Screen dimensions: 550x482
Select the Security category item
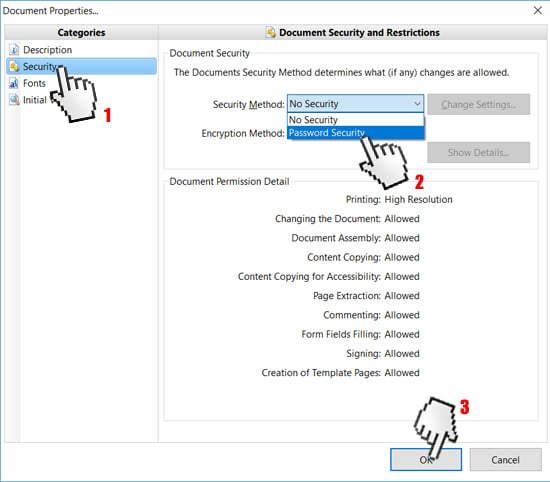click(81, 66)
